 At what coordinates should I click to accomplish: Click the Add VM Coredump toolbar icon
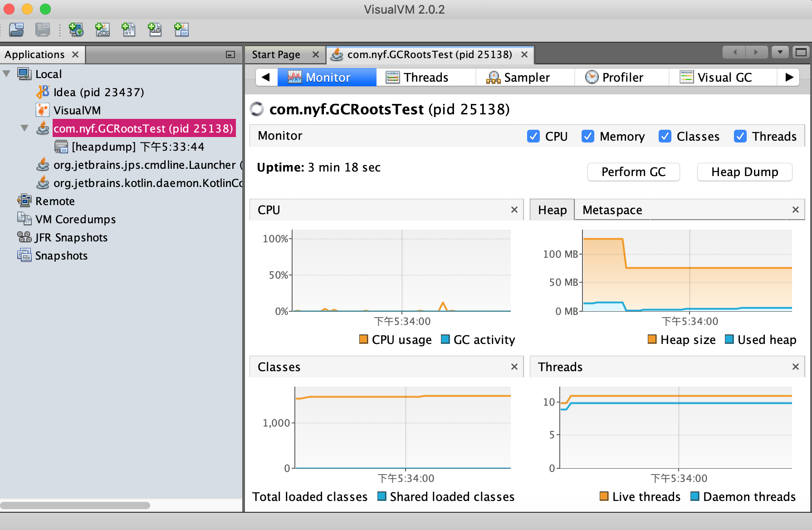pos(129,30)
